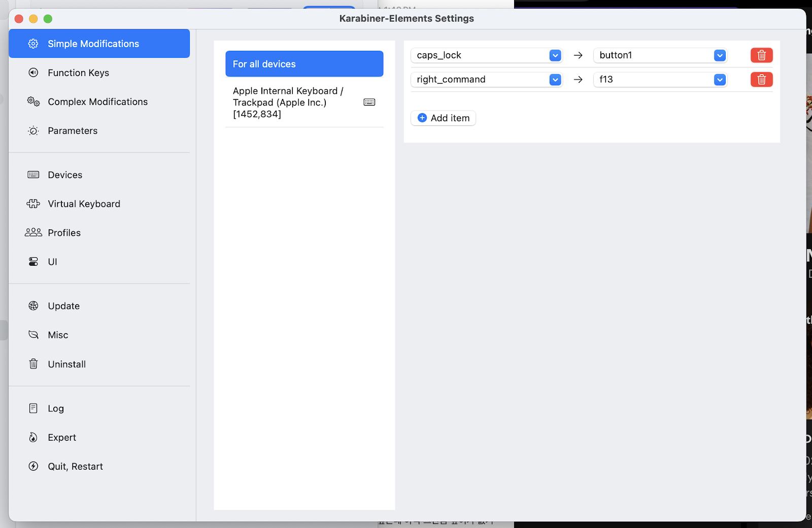
Task: Open Virtual Keyboard settings
Action: tap(99, 203)
